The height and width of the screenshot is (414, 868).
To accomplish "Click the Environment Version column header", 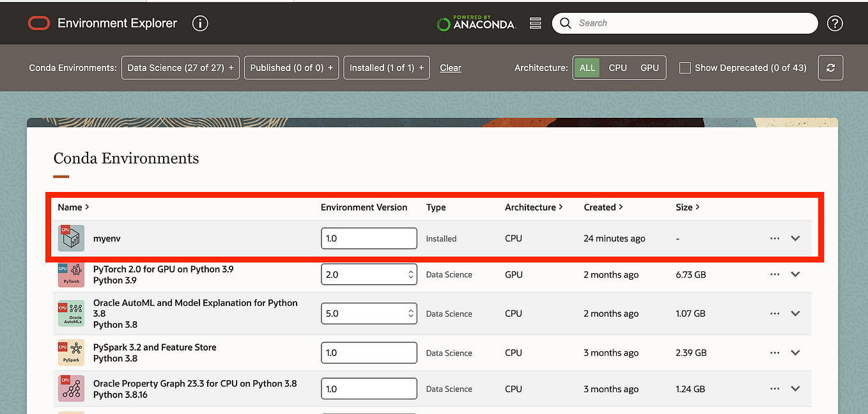I will click(x=364, y=207).
